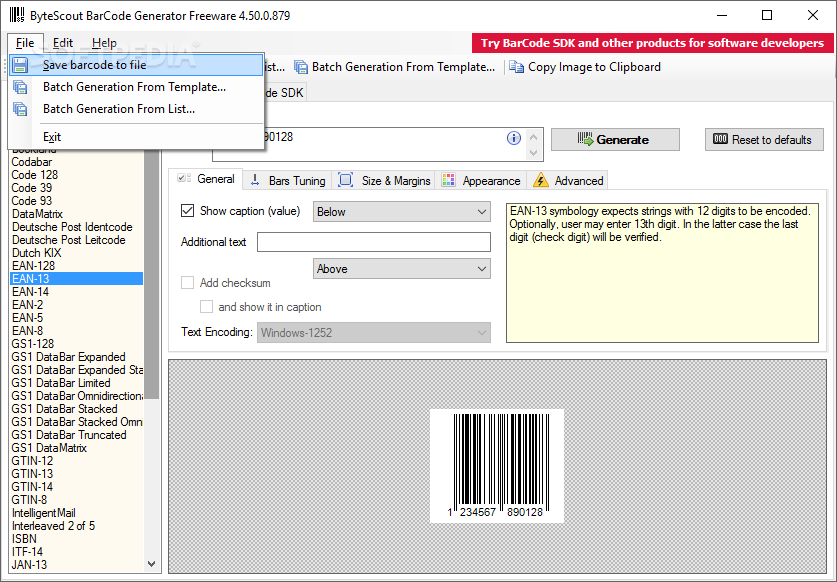The image size is (837, 582).
Task: Select GS1 DataBar Limited
Action: (x=61, y=383)
